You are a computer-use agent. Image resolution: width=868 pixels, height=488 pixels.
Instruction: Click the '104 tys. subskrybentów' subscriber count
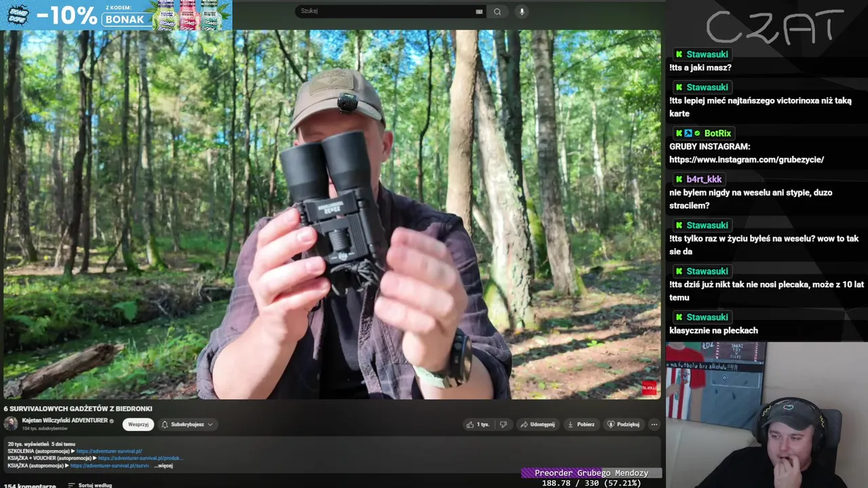coord(45,428)
